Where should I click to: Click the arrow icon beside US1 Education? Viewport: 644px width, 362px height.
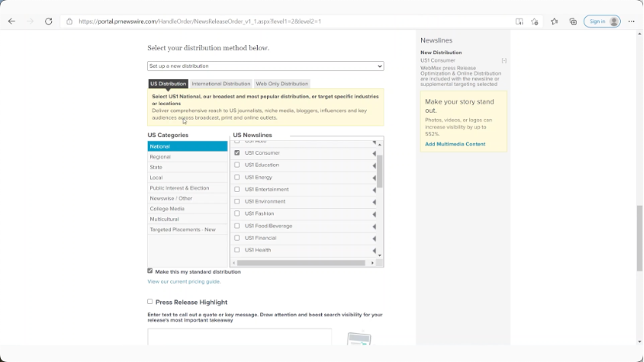tap(374, 166)
